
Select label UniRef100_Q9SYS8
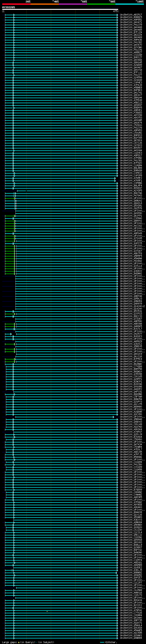click(x=131, y=70)
